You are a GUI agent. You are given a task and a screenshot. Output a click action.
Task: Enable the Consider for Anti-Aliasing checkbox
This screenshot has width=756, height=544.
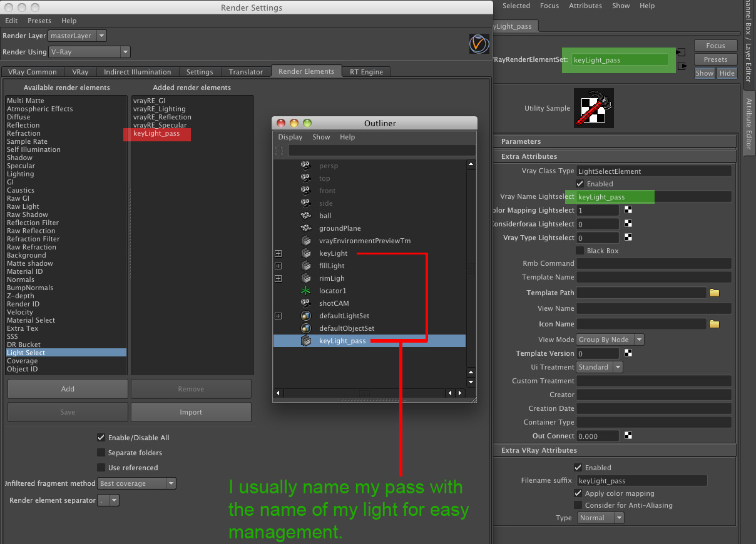pos(578,505)
